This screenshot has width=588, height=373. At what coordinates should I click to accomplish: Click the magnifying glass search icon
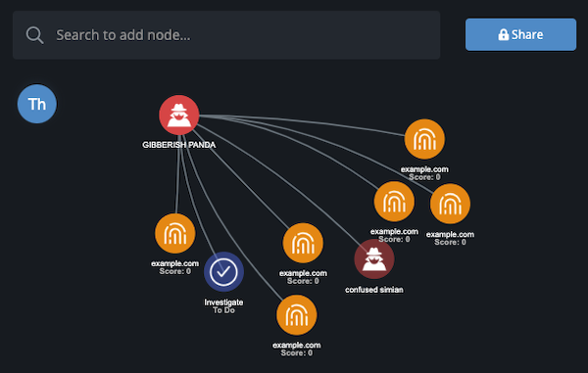[x=34, y=35]
